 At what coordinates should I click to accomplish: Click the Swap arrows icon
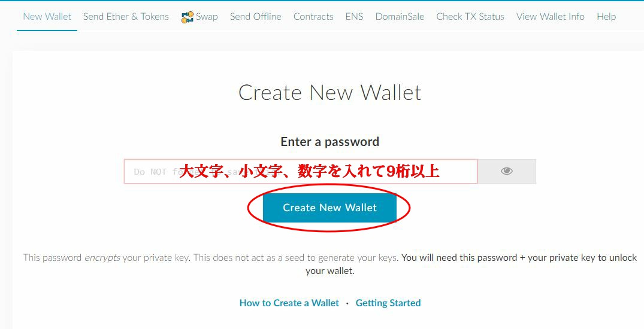click(x=188, y=17)
